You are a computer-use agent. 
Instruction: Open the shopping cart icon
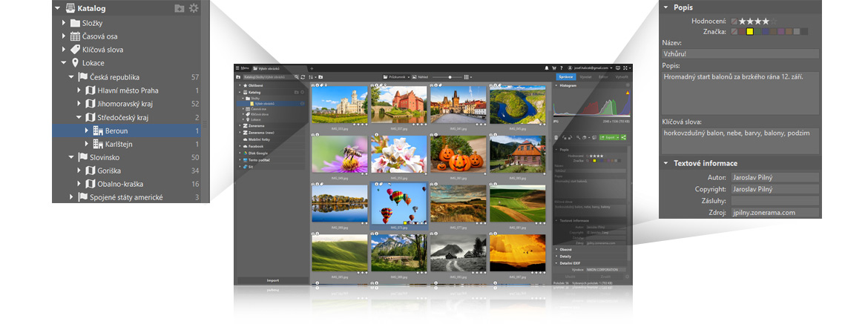click(x=554, y=68)
